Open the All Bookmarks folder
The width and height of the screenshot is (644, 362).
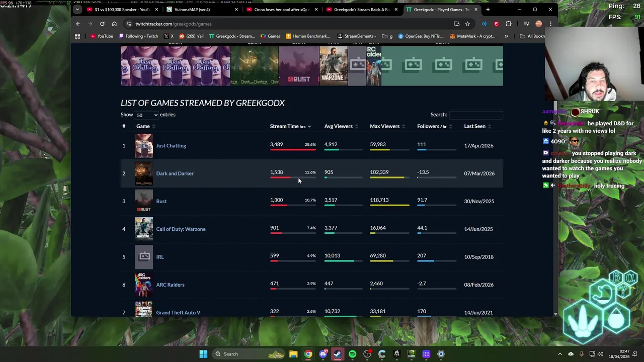click(x=532, y=36)
